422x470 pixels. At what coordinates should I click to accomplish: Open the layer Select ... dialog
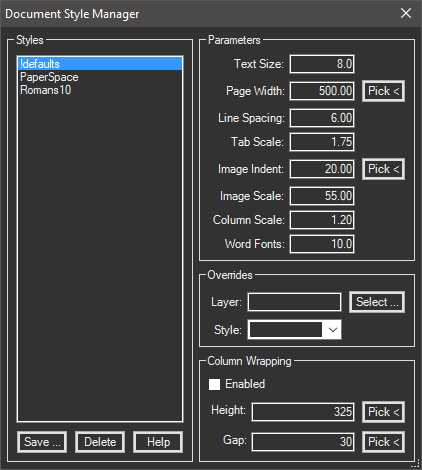pos(377,302)
